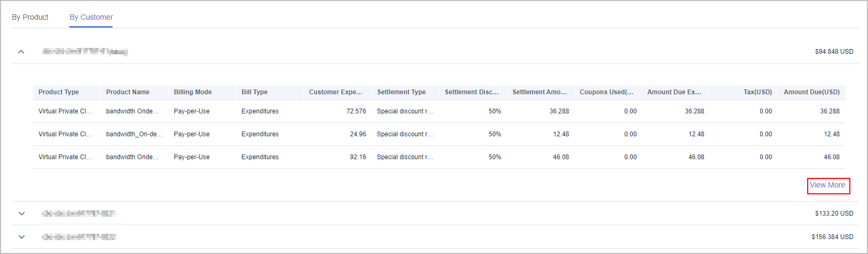This screenshot has height=254, width=868.
Task: Collapse the first customer's $94.848 section
Action: click(x=21, y=52)
